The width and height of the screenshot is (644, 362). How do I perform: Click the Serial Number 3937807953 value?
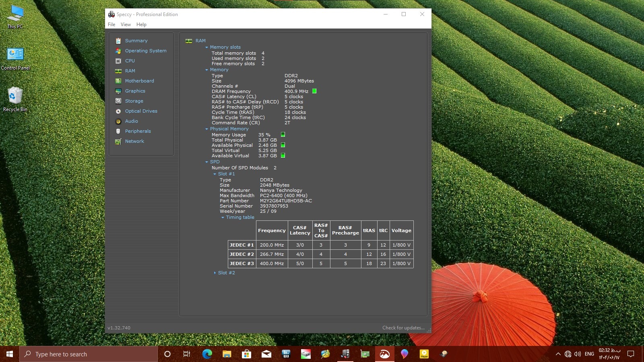pos(274,206)
